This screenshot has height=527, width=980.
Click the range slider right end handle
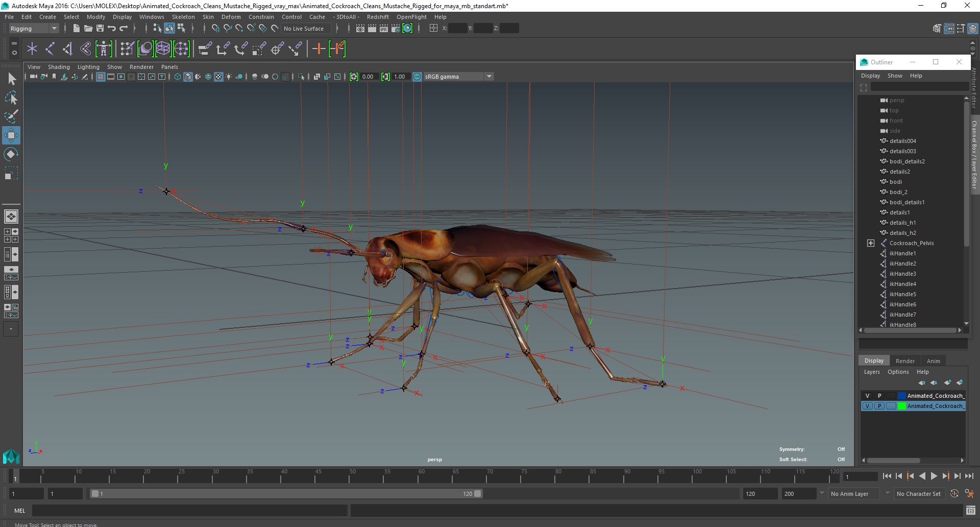477,494
